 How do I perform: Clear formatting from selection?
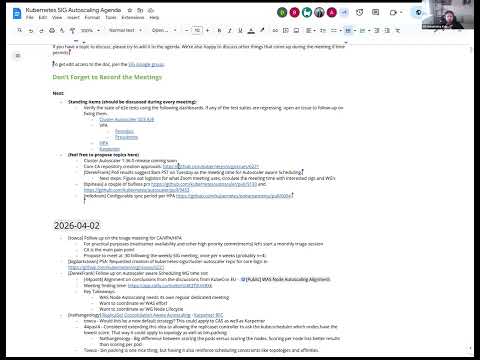click(398, 30)
